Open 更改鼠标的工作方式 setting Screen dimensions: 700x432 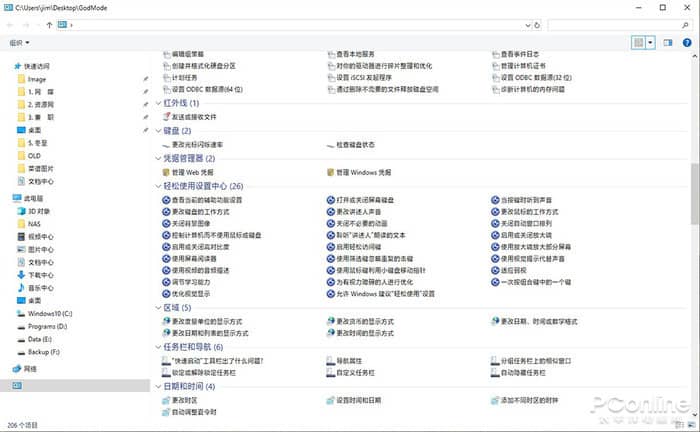pos(529,212)
